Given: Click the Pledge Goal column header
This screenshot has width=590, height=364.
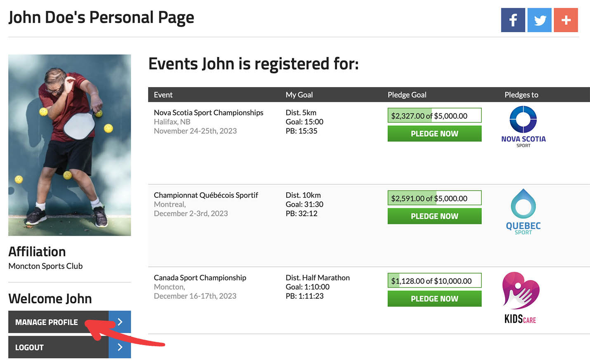Looking at the screenshot, I should [x=407, y=95].
